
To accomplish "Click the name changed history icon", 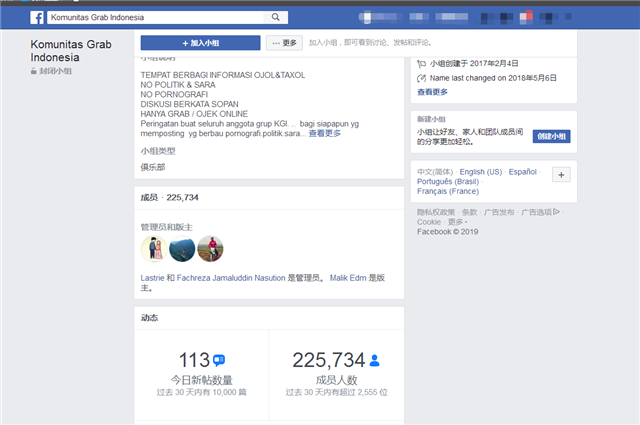I will pyautogui.click(x=422, y=78).
